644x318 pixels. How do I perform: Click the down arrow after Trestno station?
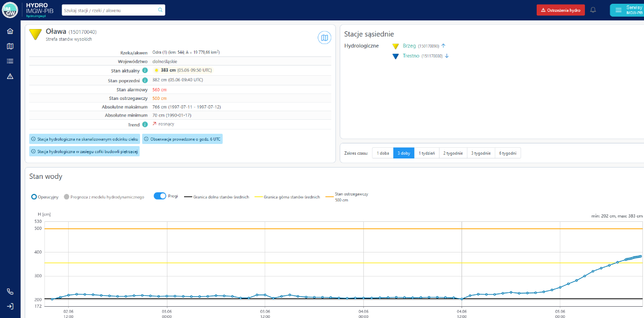(447, 56)
